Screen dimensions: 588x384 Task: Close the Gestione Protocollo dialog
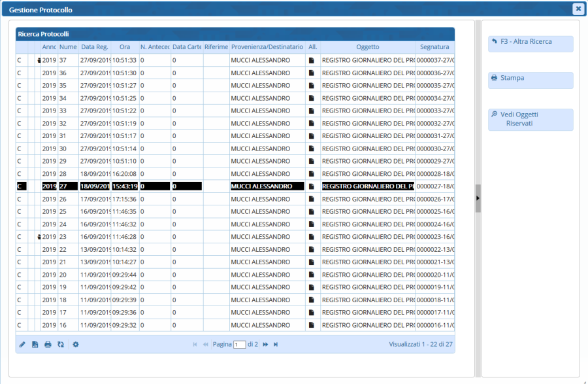(578, 9)
